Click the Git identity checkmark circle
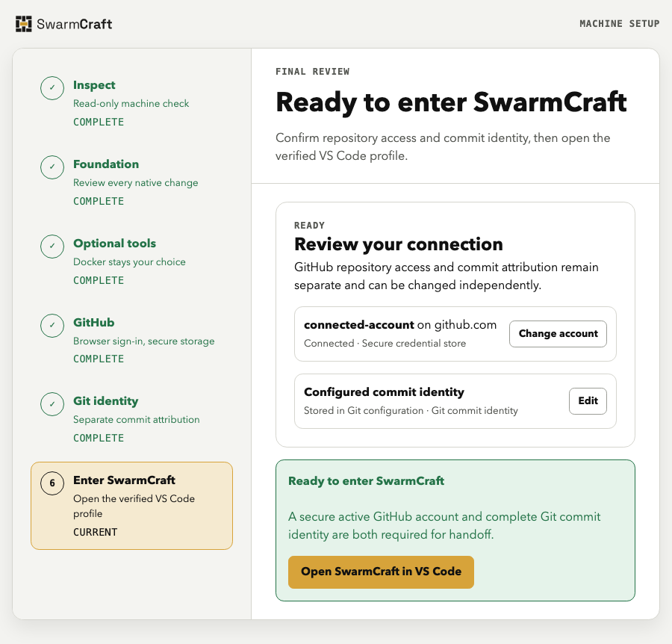The image size is (672, 644). click(x=52, y=404)
